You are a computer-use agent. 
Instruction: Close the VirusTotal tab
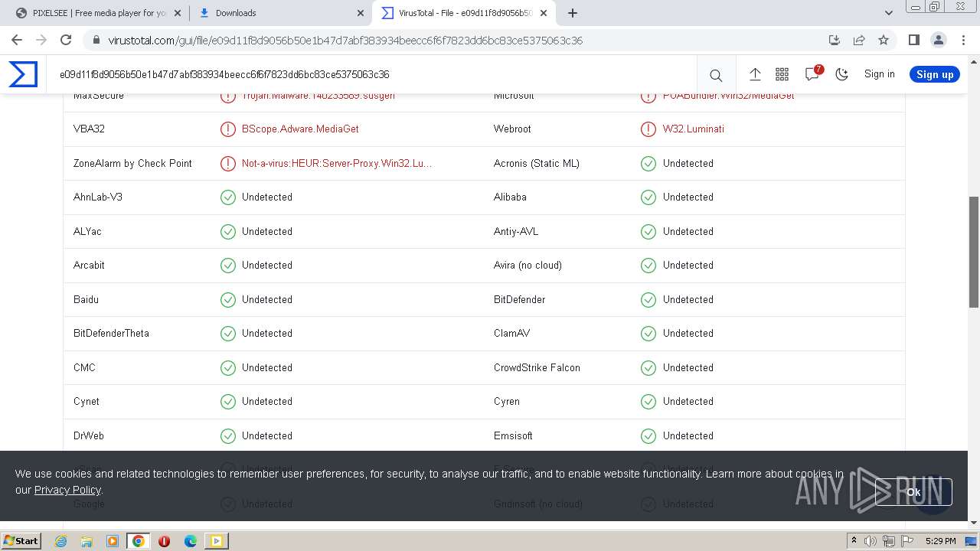[x=544, y=13]
